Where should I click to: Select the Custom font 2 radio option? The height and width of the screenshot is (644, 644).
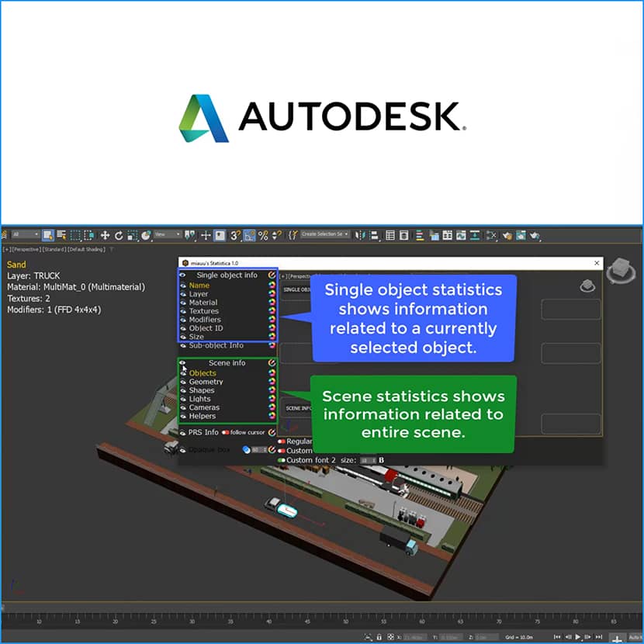[282, 460]
